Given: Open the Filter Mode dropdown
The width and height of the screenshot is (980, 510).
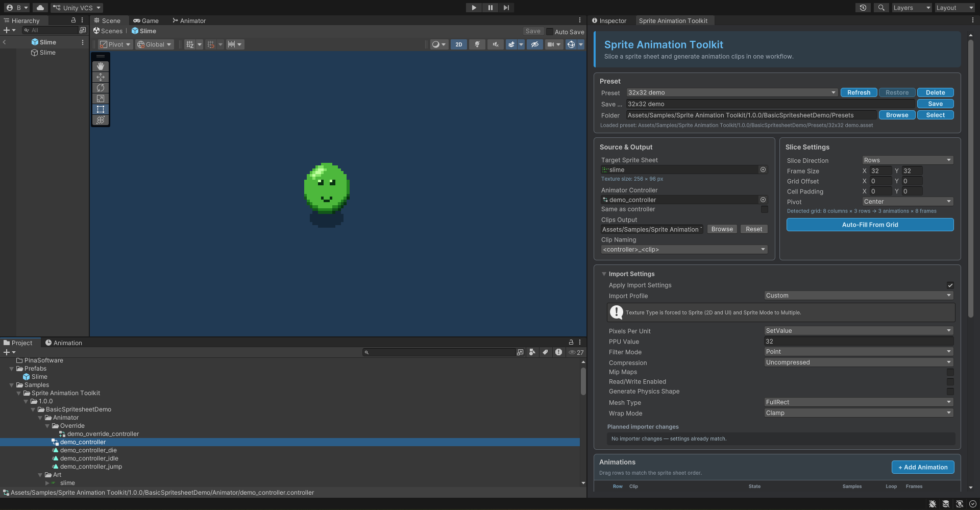Looking at the screenshot, I should click(x=859, y=352).
